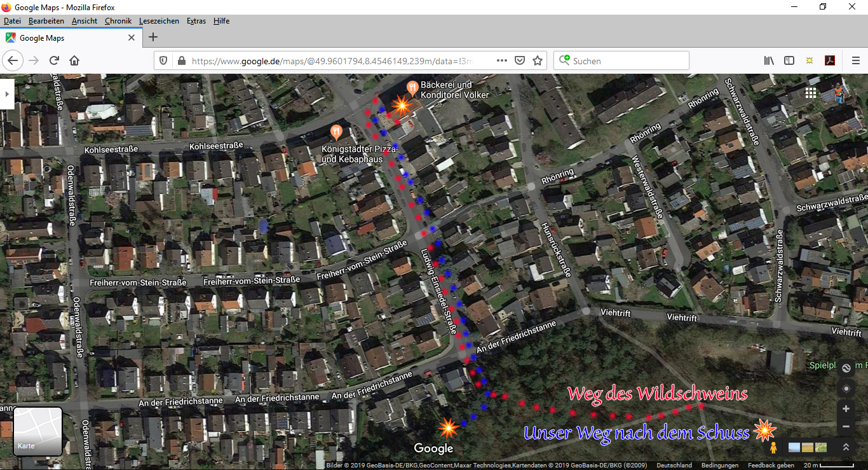This screenshot has width=868, height=470.
Task: Zoom out with the minus button
Action: [x=846, y=426]
